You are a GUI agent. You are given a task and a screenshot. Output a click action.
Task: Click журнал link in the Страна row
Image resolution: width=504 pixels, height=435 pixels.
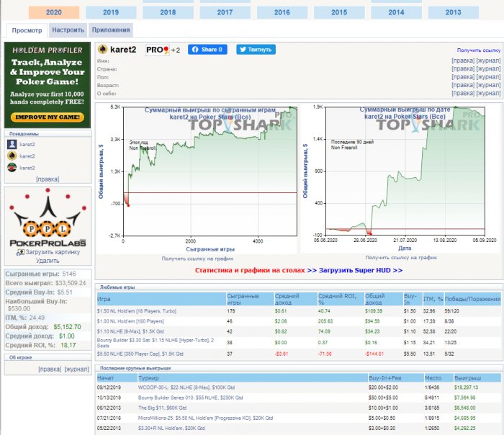point(488,68)
